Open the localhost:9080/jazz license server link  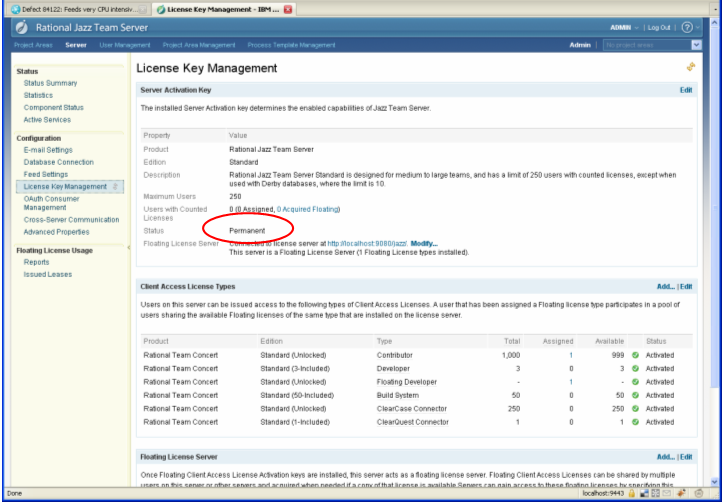367,244
